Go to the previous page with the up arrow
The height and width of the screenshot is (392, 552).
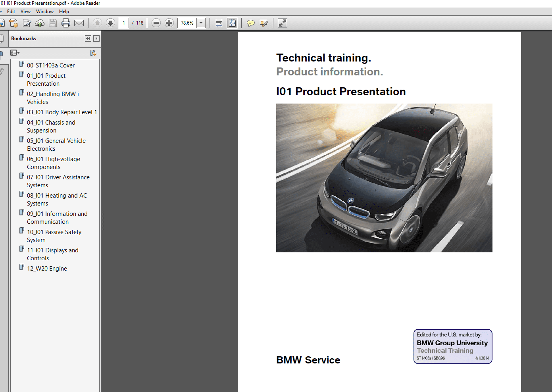(x=97, y=23)
